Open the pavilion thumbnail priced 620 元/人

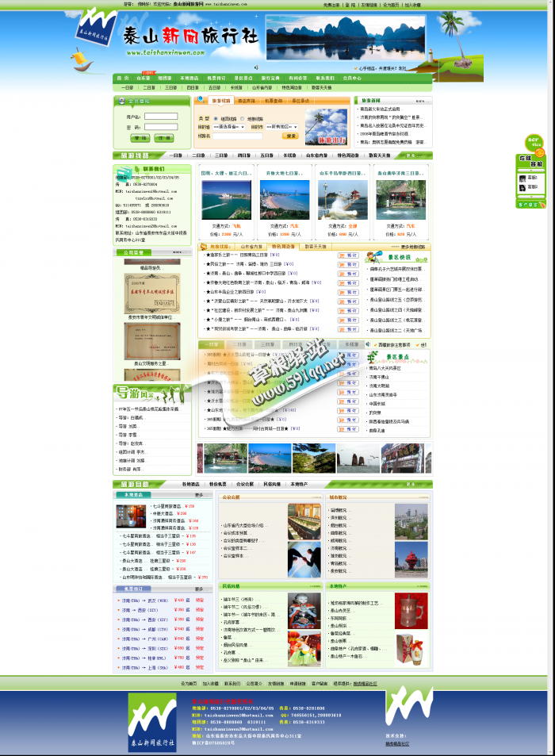pos(401,200)
